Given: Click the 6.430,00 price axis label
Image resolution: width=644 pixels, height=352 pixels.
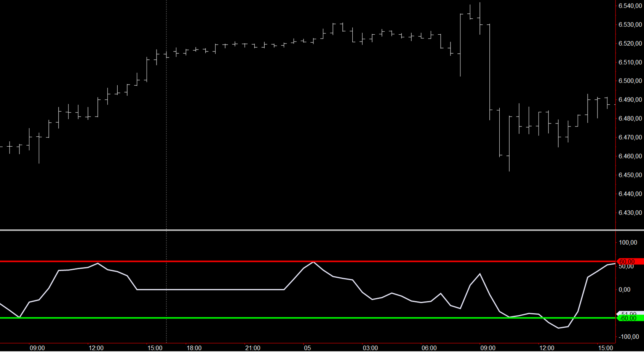Looking at the screenshot, I should point(630,213).
